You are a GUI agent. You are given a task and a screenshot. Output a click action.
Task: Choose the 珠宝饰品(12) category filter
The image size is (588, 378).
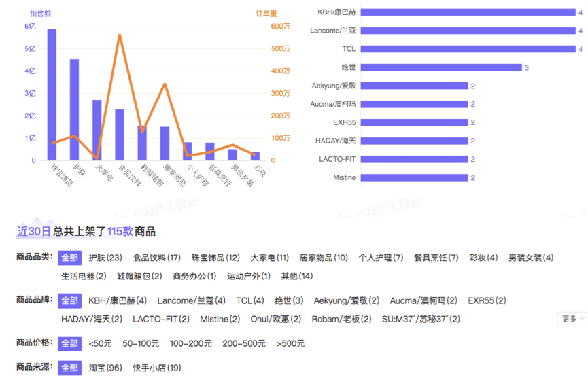point(215,258)
